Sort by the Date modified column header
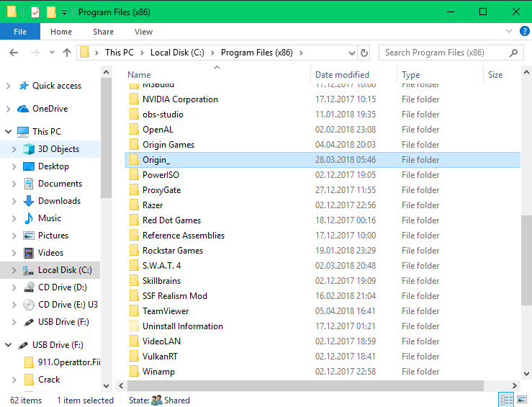Viewport: 532px width, 407px height. (342, 75)
